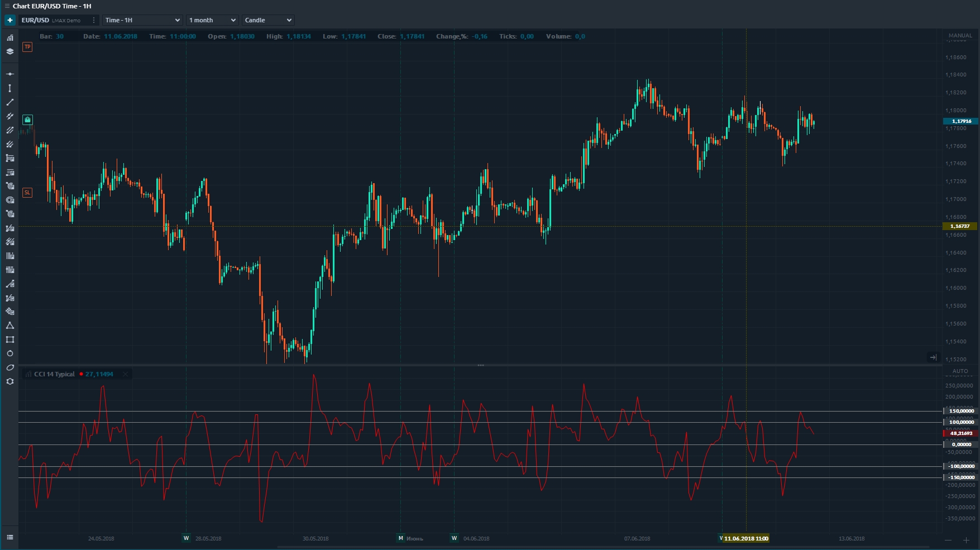Expand the 1 month range dropdown
Viewport: 980px width, 550px height.
click(x=212, y=20)
